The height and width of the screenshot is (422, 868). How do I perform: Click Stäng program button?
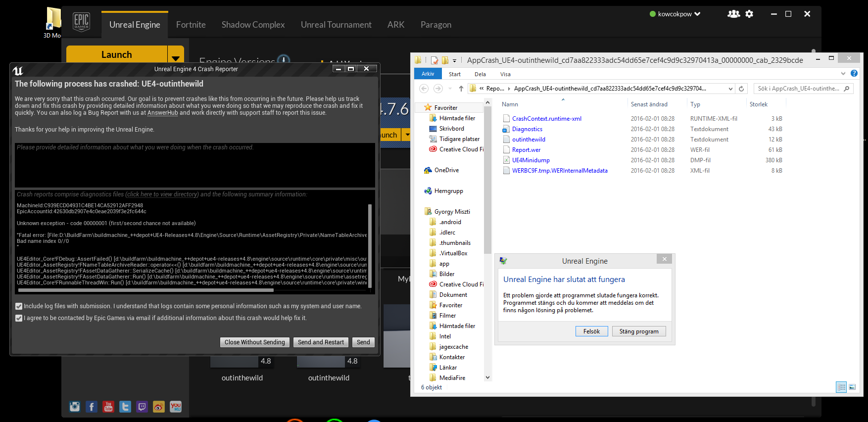[639, 331]
